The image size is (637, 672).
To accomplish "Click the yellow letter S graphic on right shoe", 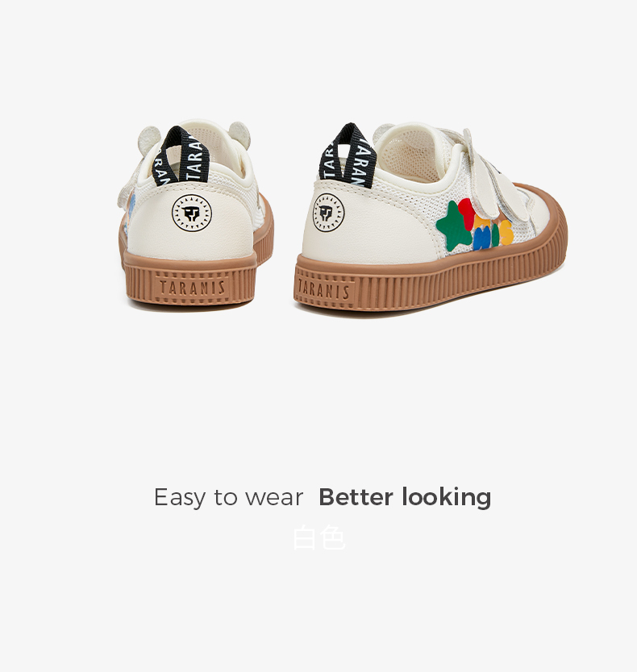I will 506,233.
